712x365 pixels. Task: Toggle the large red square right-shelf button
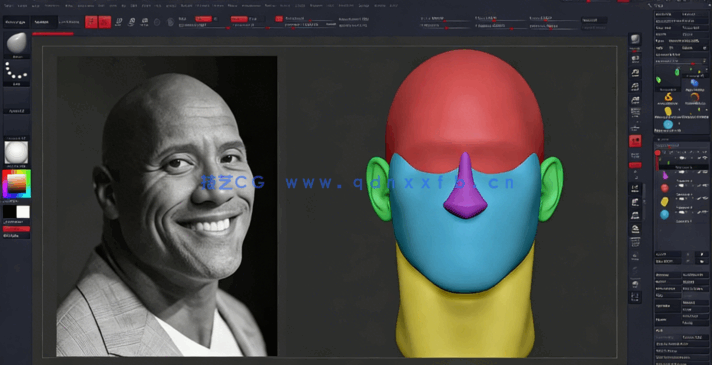tap(635, 141)
